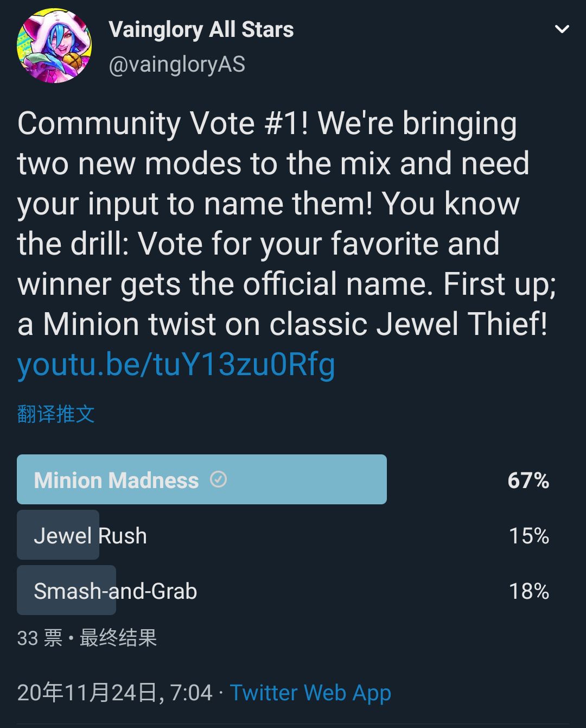586x728 pixels.
Task: Expand the tweet options chevron menu
Action: (562, 29)
